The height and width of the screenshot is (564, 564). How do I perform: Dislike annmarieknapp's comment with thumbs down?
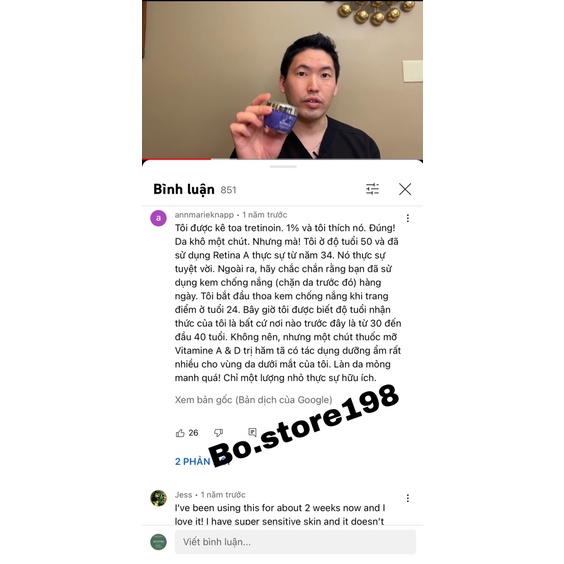coord(218,433)
